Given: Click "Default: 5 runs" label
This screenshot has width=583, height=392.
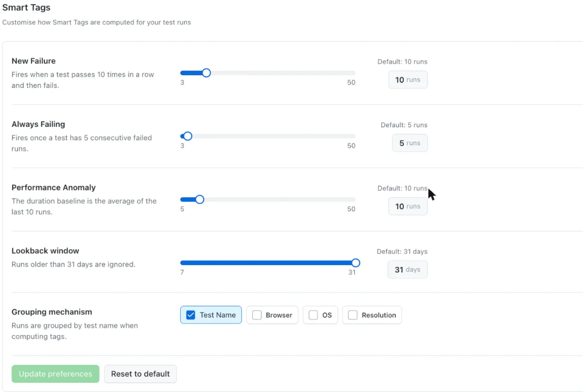Looking at the screenshot, I should pyautogui.click(x=404, y=125).
